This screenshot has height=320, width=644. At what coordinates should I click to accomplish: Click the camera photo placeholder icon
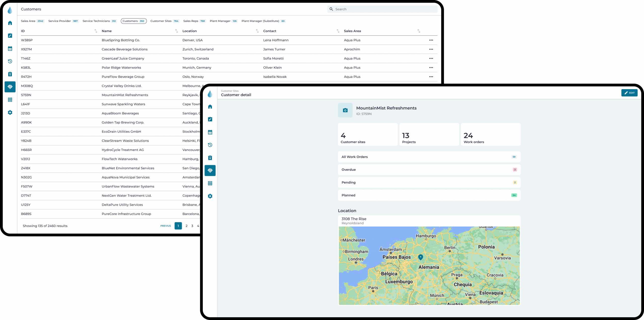[345, 110]
